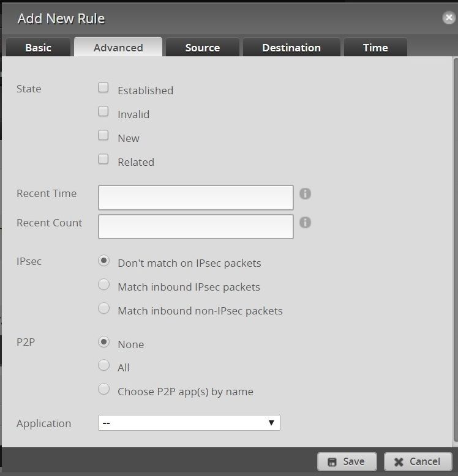Select Don't match on IPsec packets
Viewport: 458px width, 476px height.
104,261
